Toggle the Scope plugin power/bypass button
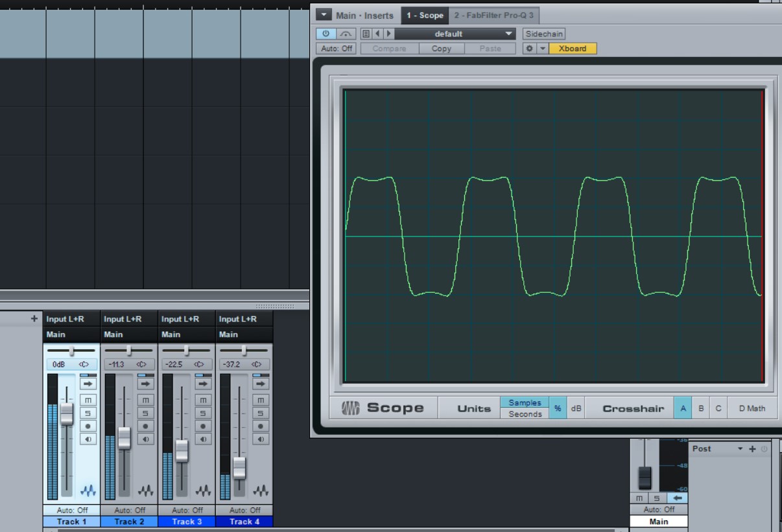 326,34
